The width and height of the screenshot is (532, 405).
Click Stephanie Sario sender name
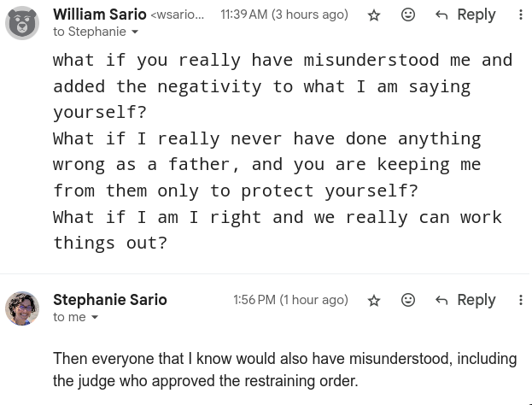(x=109, y=300)
